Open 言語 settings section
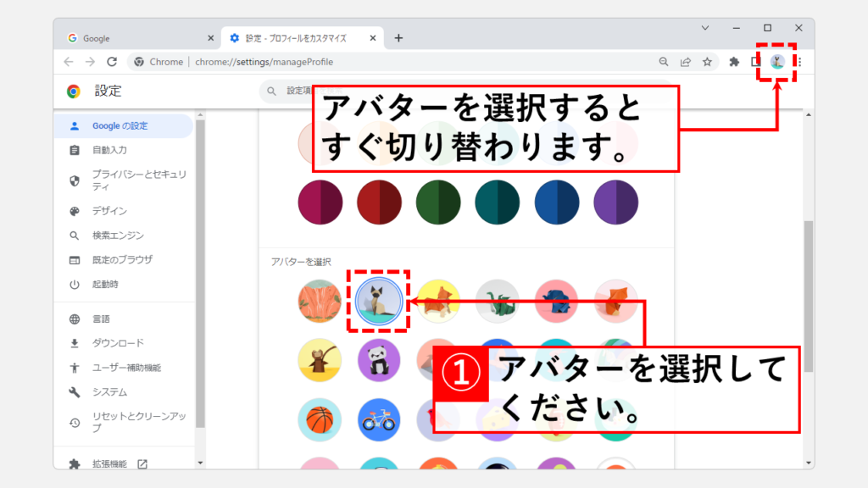The image size is (868, 488). [x=124, y=319]
